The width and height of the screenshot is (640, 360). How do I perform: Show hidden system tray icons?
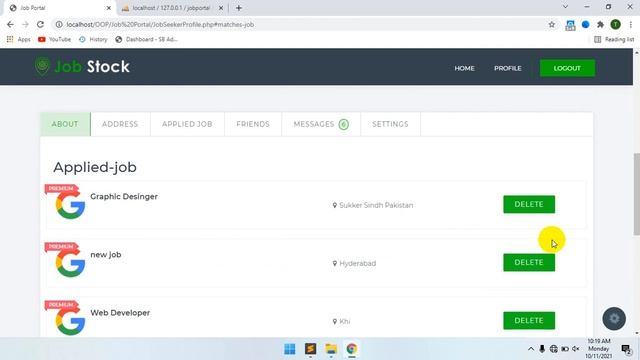[531, 349]
